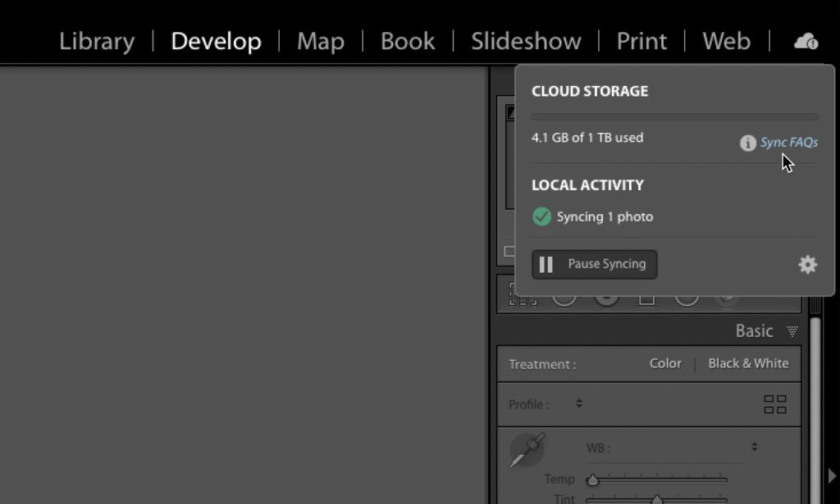Viewport: 840px width, 504px height.
Task: Open sync preferences gear icon
Action: click(x=808, y=265)
